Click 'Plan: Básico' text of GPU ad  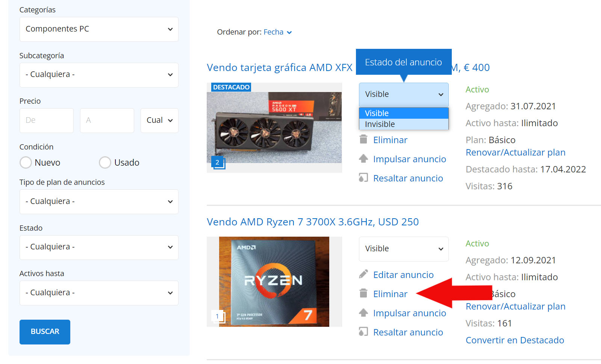point(490,140)
